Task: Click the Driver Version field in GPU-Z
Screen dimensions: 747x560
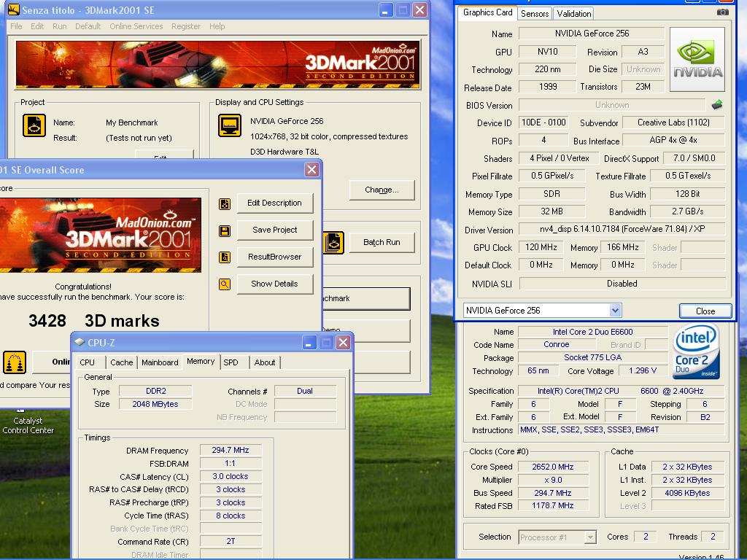Action: click(x=622, y=229)
